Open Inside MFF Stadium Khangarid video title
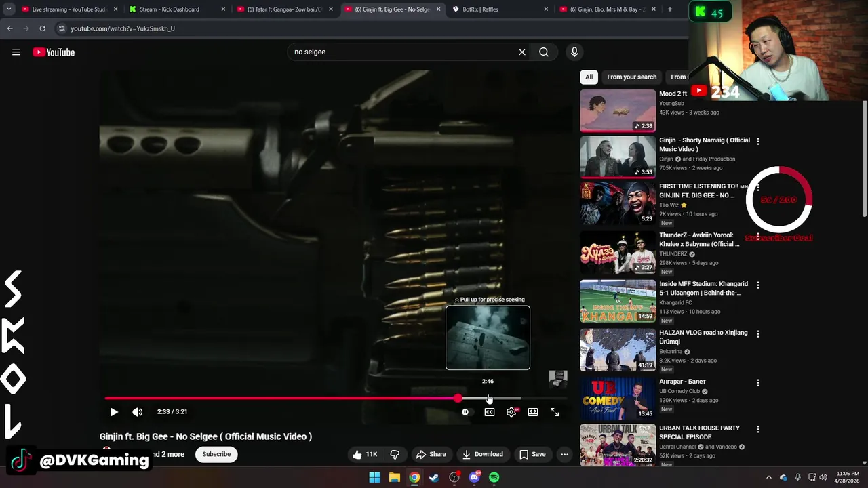868x488 pixels. pos(703,288)
